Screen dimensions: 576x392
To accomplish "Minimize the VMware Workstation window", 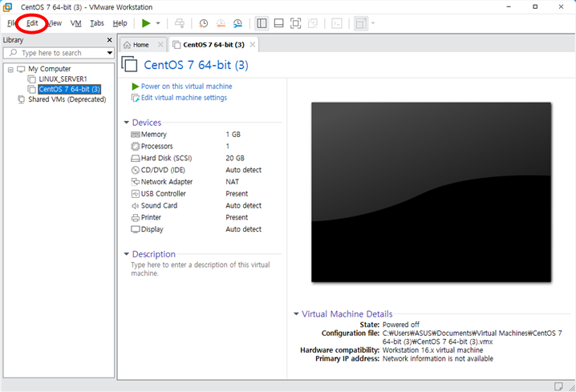I will pos(509,6).
